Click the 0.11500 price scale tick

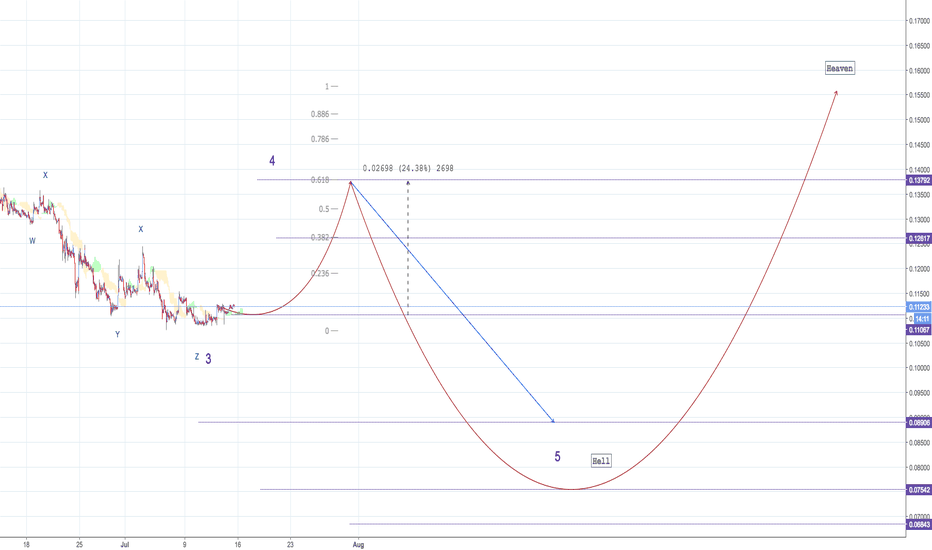(x=920, y=294)
